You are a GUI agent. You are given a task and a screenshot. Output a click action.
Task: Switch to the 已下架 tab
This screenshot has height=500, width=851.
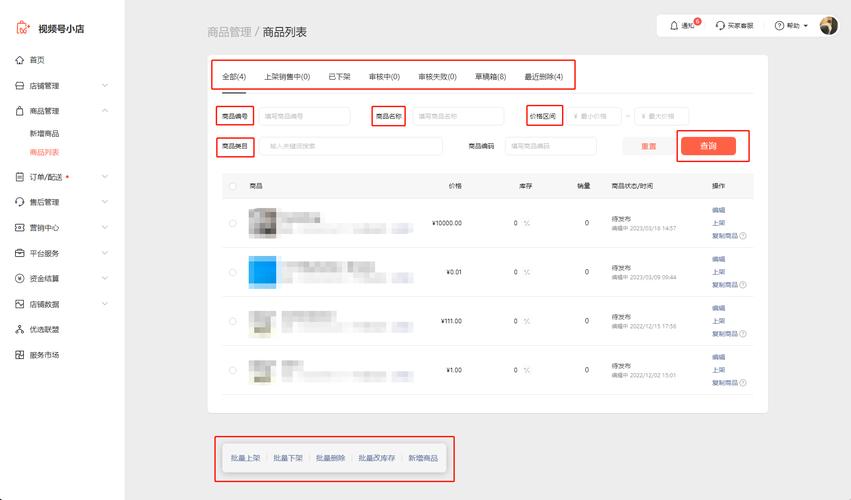(x=339, y=77)
